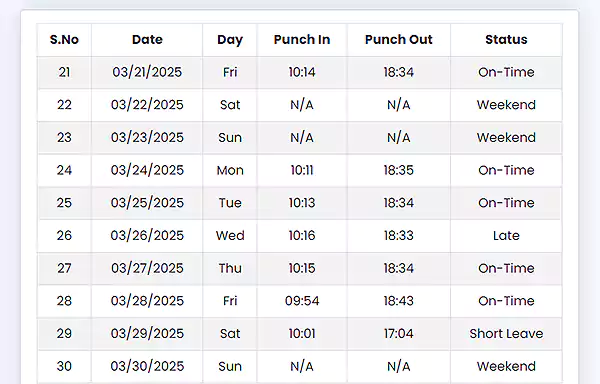This screenshot has width=600, height=384.
Task: Click the Late status on 03/26/2025
Action: tap(506, 236)
